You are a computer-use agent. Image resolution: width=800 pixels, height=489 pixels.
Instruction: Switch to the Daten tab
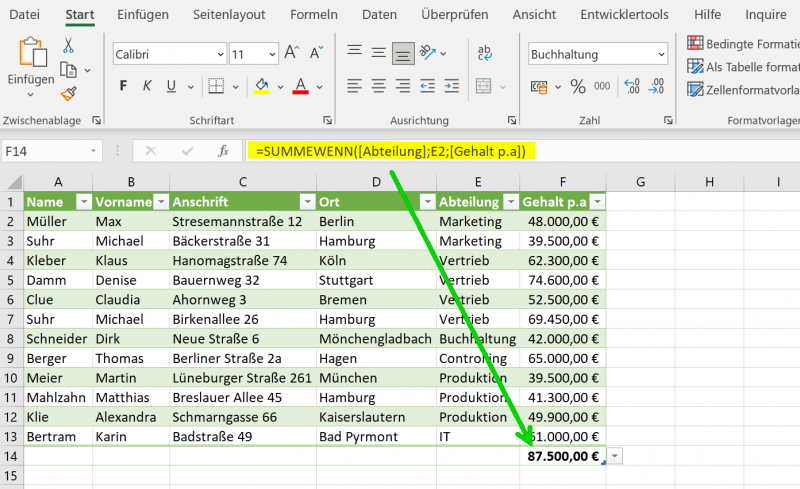(379, 14)
